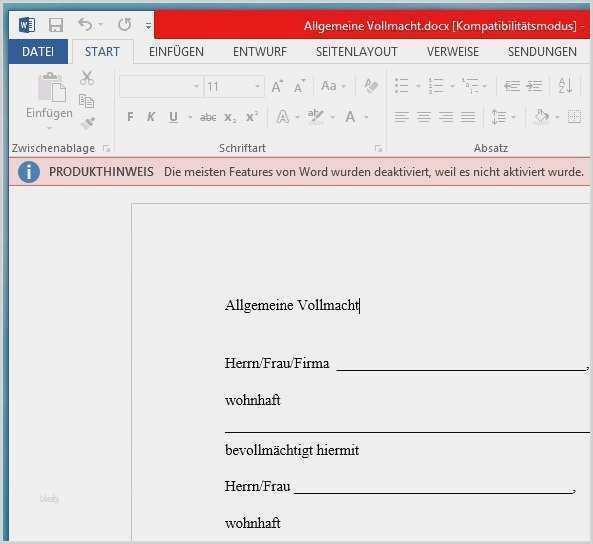
Task: Open the Zwischenablage dialog launcher
Action: click(107, 149)
